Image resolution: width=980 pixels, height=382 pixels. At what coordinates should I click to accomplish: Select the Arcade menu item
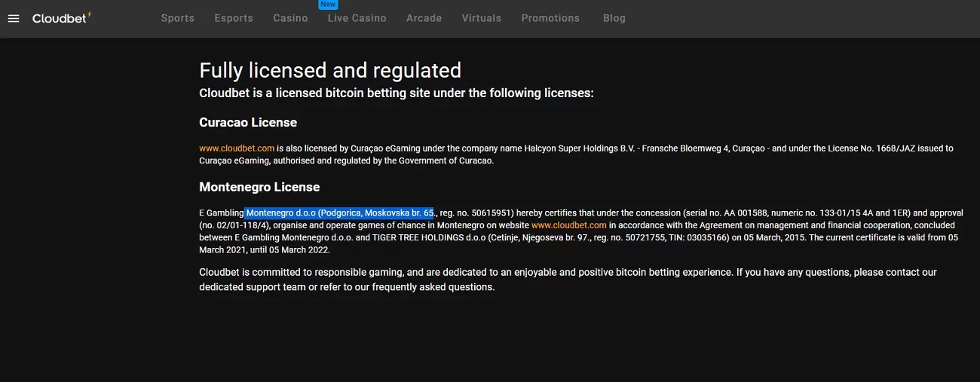click(x=424, y=18)
